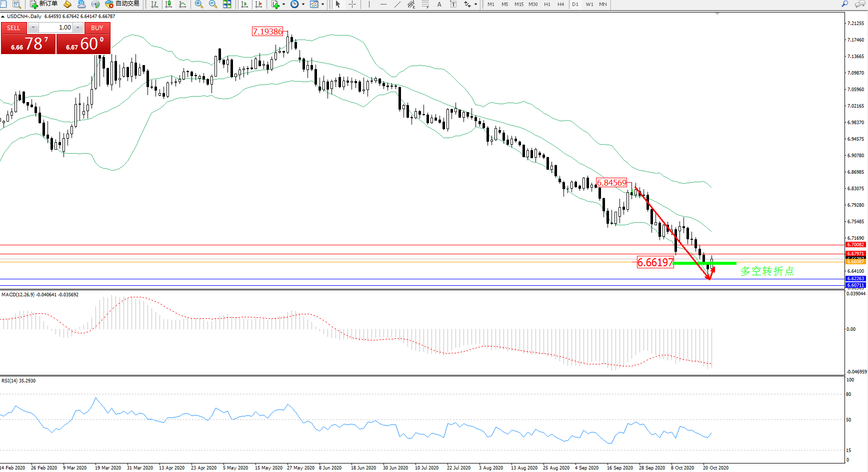Click the zoom out magnifier icon
Viewport: 868px width, 472px height.
pos(212,5)
